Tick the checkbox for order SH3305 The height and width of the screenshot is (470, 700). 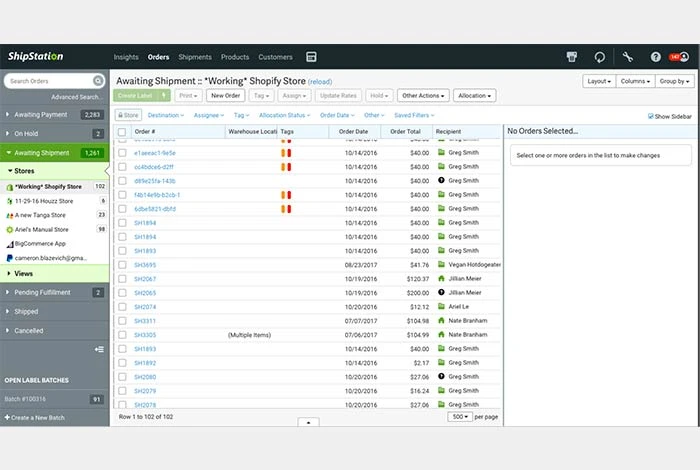122,335
